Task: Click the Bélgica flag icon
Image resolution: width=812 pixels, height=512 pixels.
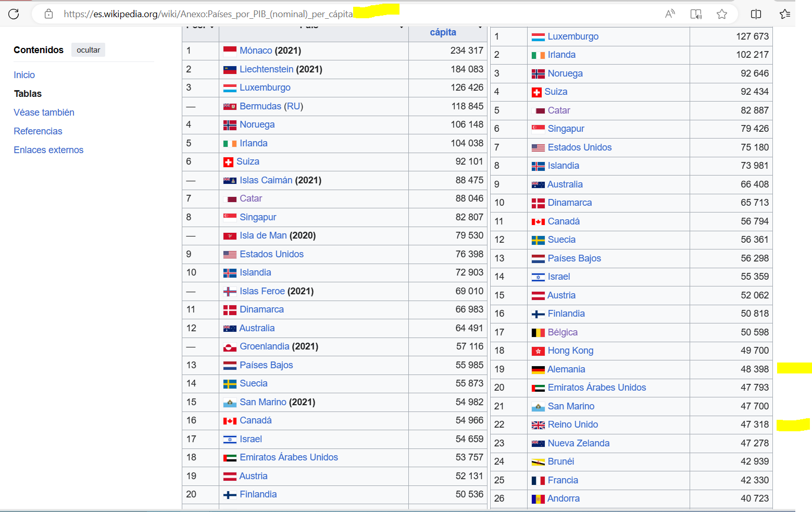Action: (x=538, y=333)
